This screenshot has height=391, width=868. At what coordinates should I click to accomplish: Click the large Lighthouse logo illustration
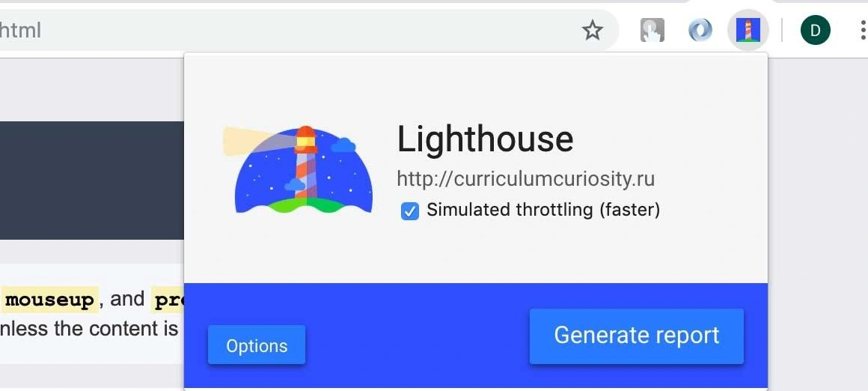point(299,169)
